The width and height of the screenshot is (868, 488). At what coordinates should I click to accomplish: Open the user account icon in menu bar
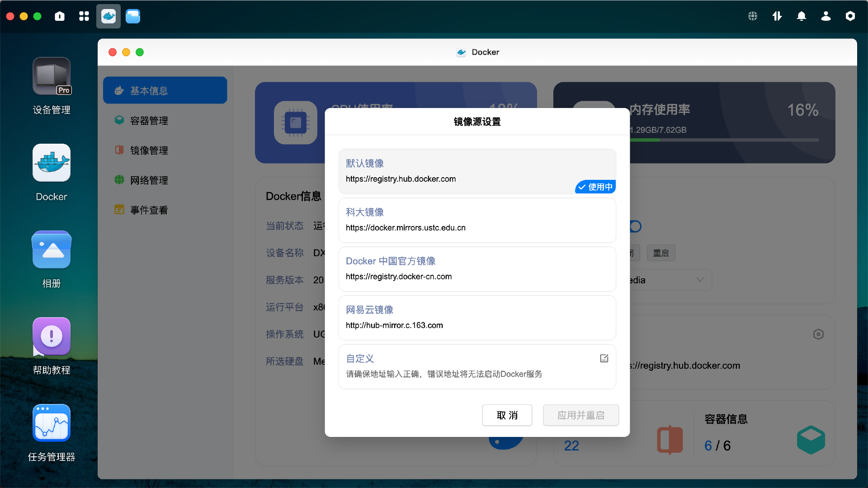pyautogui.click(x=826, y=16)
